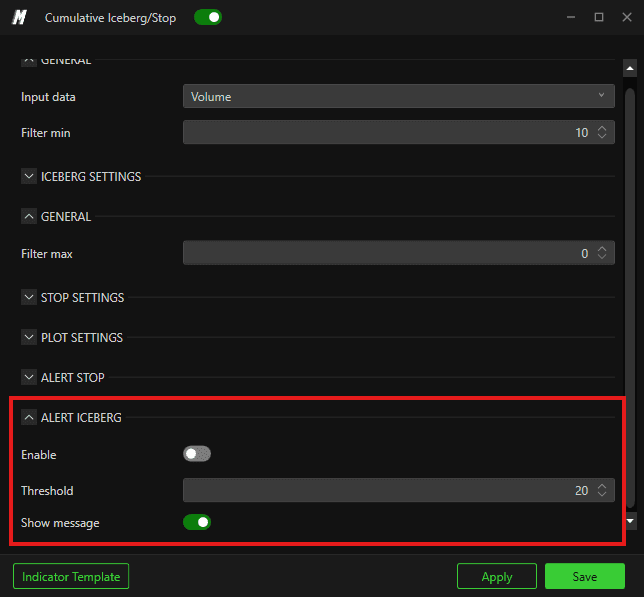Click the Show message label
This screenshot has height=597, width=644.
point(60,523)
